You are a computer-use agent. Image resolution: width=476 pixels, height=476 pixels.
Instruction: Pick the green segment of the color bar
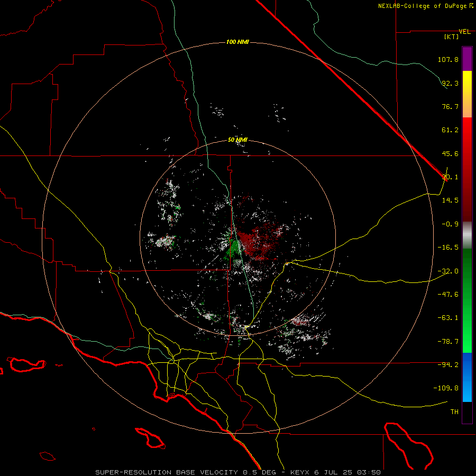[467, 300]
